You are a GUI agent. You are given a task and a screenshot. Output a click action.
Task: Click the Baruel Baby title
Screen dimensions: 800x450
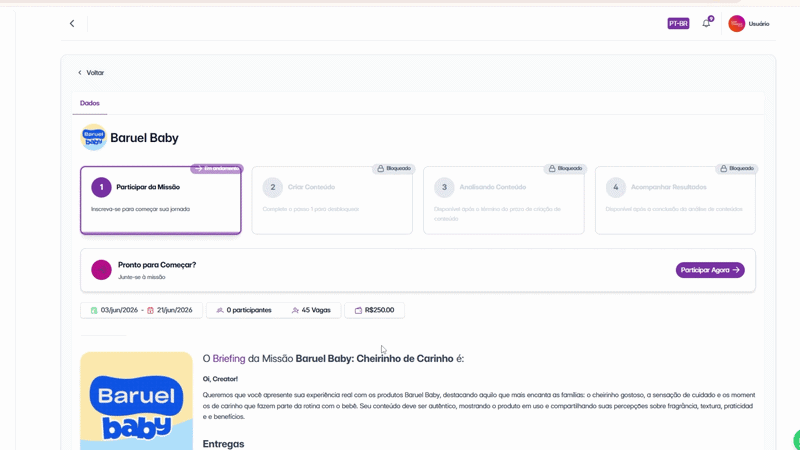144,138
